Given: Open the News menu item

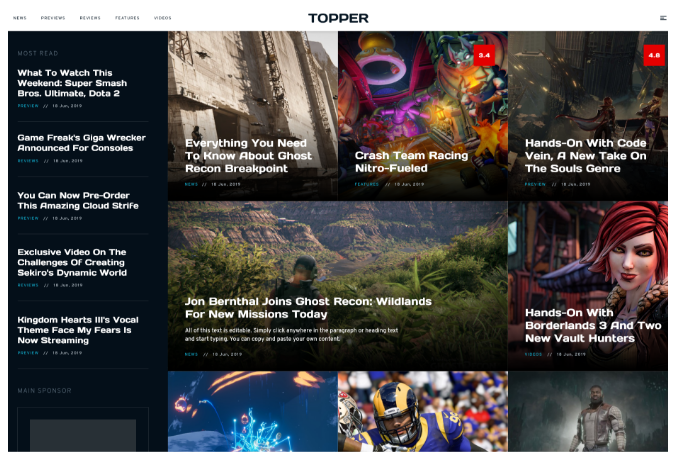Looking at the screenshot, I should 20,18.
